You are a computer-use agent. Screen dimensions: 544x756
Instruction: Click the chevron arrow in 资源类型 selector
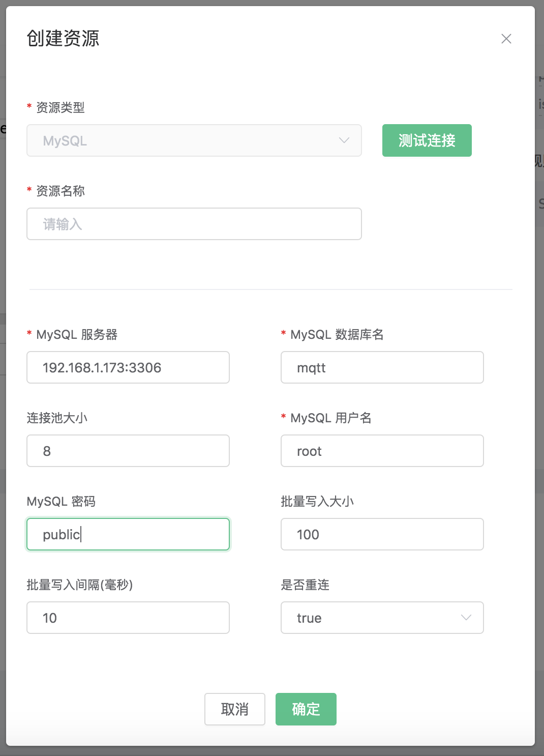[x=344, y=140]
